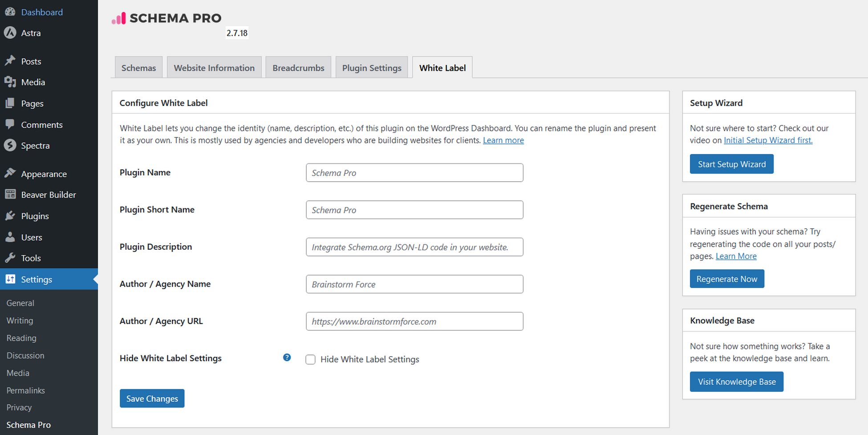Click the Plugins plug icon
868x435 pixels.
[x=10, y=216]
